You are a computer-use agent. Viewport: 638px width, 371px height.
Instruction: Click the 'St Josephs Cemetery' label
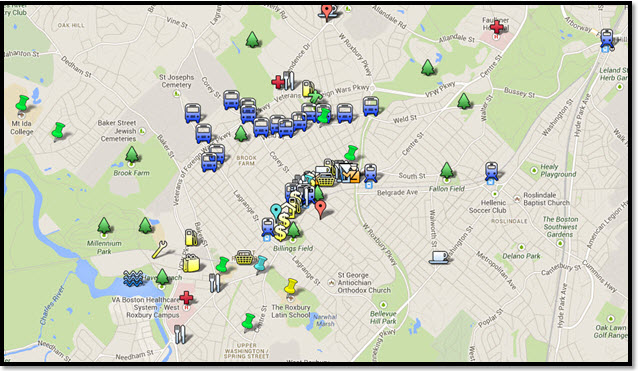[x=177, y=81]
